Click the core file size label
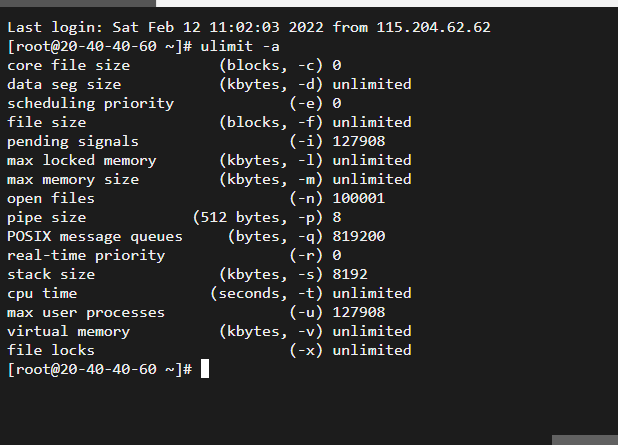Image resolution: width=618 pixels, height=445 pixels. pyautogui.click(x=69, y=65)
